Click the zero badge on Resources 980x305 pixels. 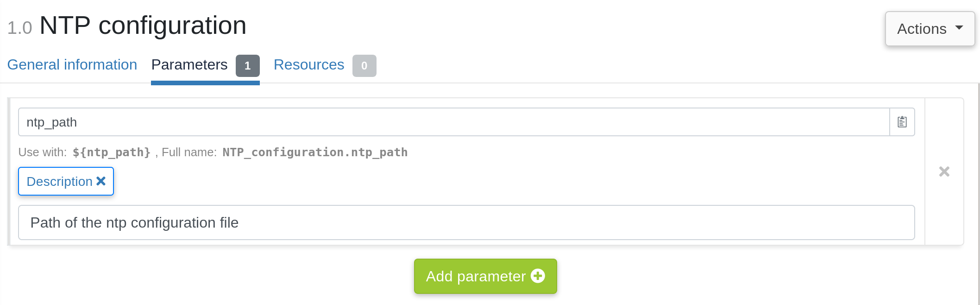coord(364,66)
